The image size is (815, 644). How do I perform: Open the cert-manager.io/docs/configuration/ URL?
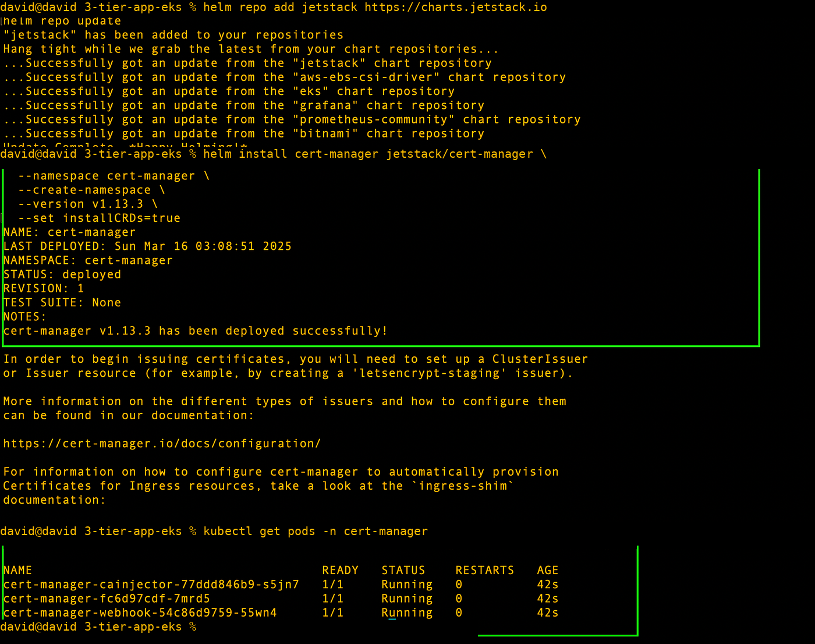click(162, 444)
